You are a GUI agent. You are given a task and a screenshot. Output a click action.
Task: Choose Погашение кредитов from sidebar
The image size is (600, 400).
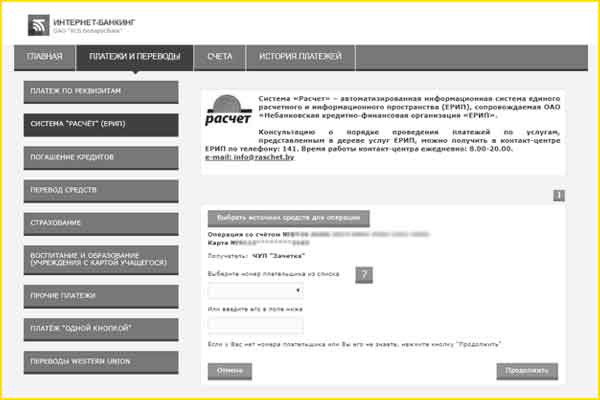pos(100,158)
